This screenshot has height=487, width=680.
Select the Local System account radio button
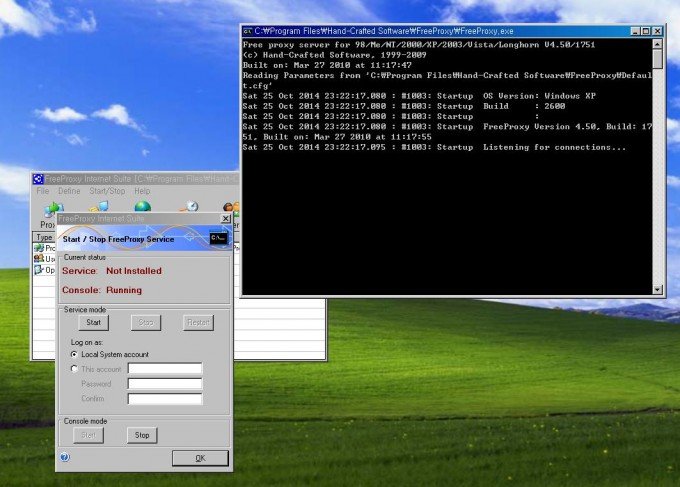click(x=74, y=354)
